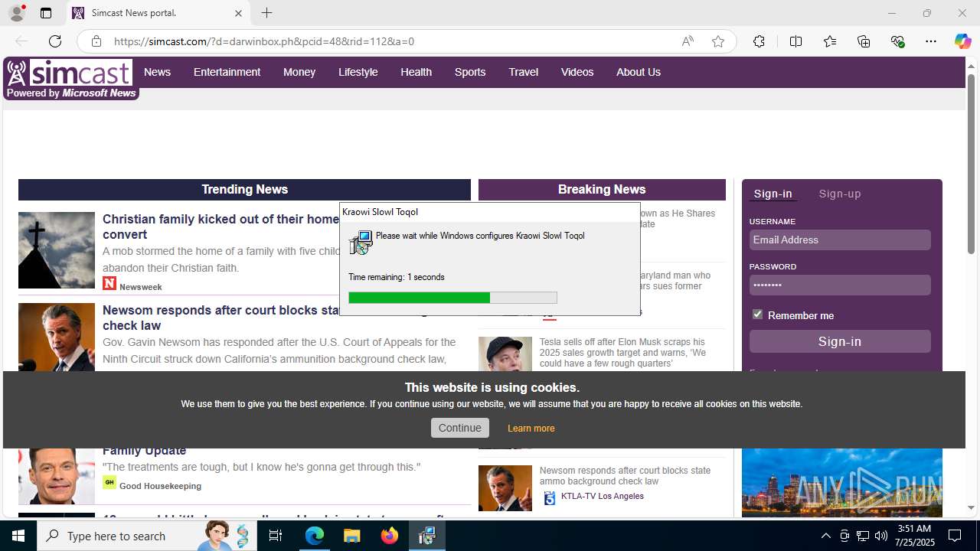The height and width of the screenshot is (551, 980).
Task: Open the About Us menu item
Action: (x=638, y=72)
